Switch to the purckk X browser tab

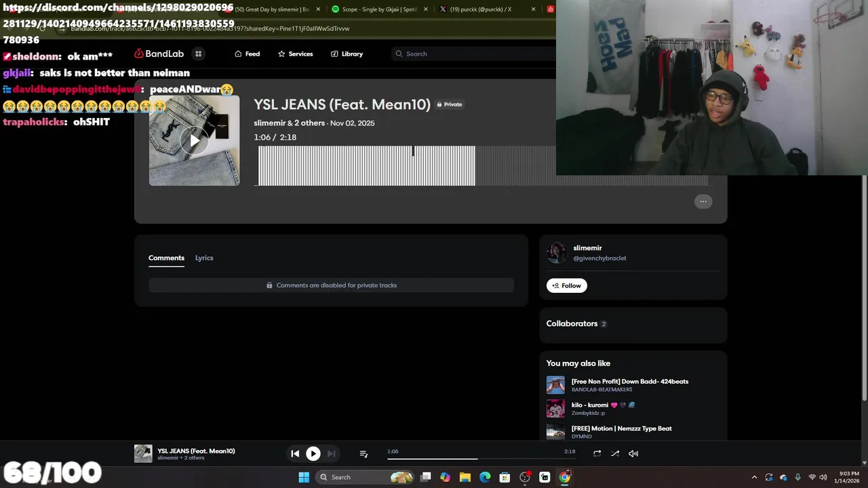point(485,9)
